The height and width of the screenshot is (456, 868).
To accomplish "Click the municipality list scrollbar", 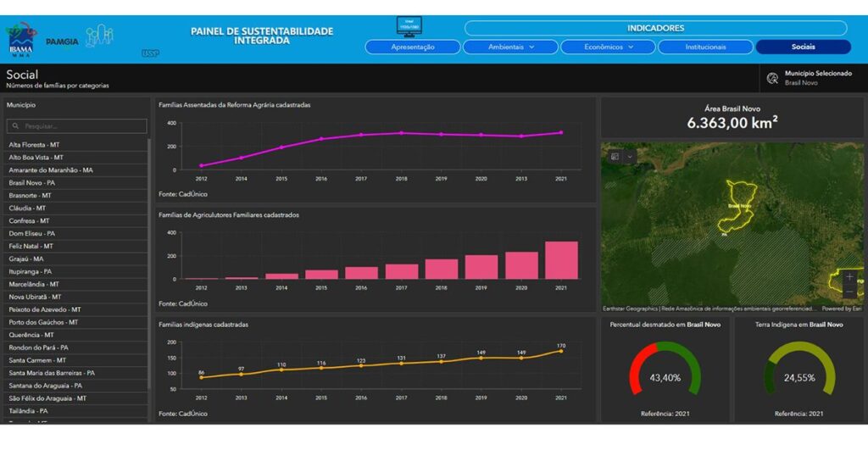I will 149,263.
